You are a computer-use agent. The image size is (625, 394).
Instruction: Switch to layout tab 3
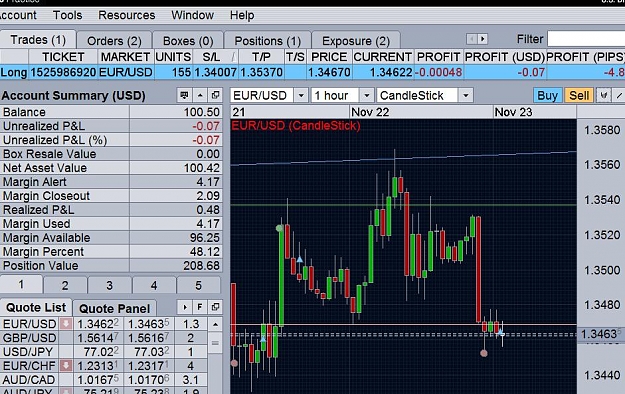point(109,286)
